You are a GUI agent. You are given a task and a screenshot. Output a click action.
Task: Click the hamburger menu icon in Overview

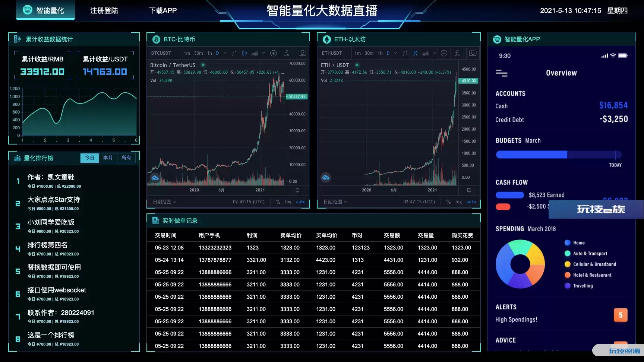click(x=502, y=73)
